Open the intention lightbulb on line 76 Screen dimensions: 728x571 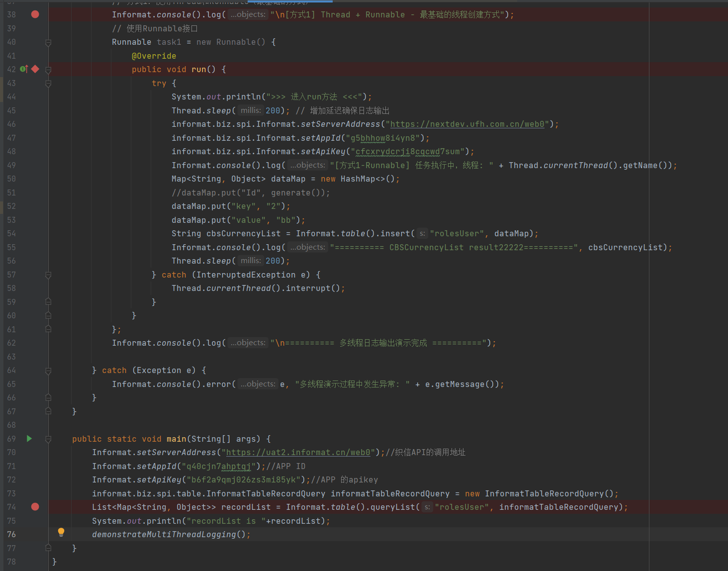tap(61, 532)
